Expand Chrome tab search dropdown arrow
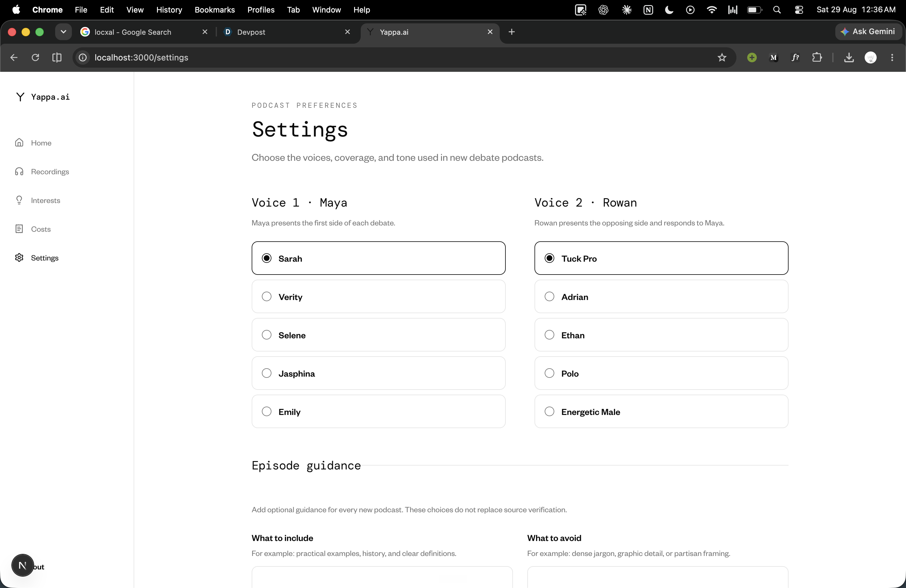The height and width of the screenshot is (588, 906). pyautogui.click(x=64, y=32)
